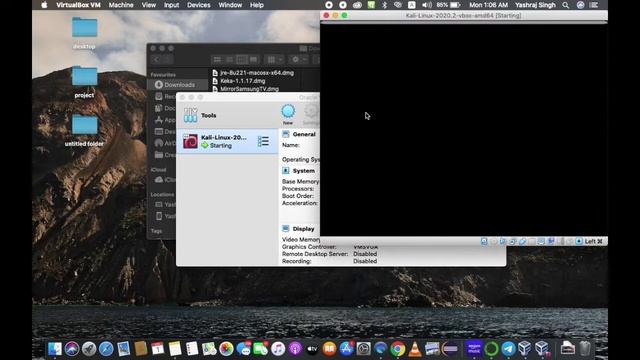Open Amazon Music from the Dock
Screen dimensions: 640x360
click(x=474, y=349)
